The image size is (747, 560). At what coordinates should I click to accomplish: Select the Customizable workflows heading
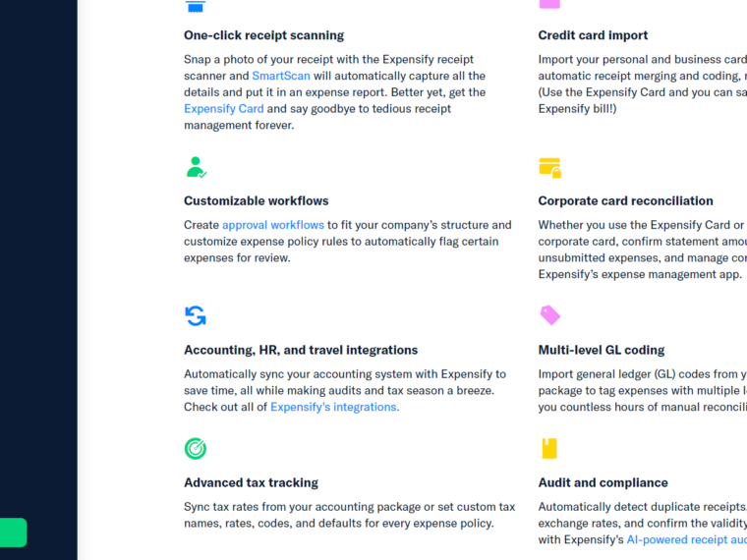tap(257, 201)
